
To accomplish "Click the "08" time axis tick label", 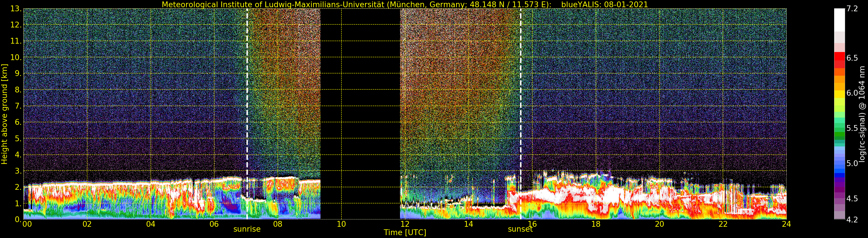I will [278, 224].
